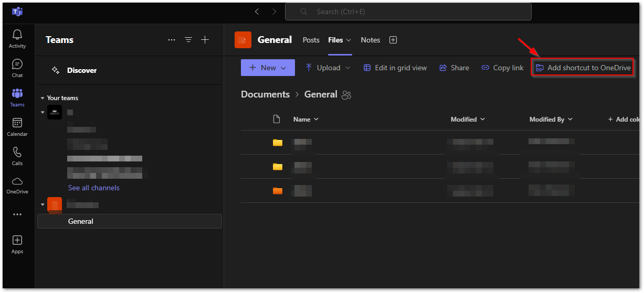Switch to the Files tab
The width and height of the screenshot is (644, 293).
point(335,40)
